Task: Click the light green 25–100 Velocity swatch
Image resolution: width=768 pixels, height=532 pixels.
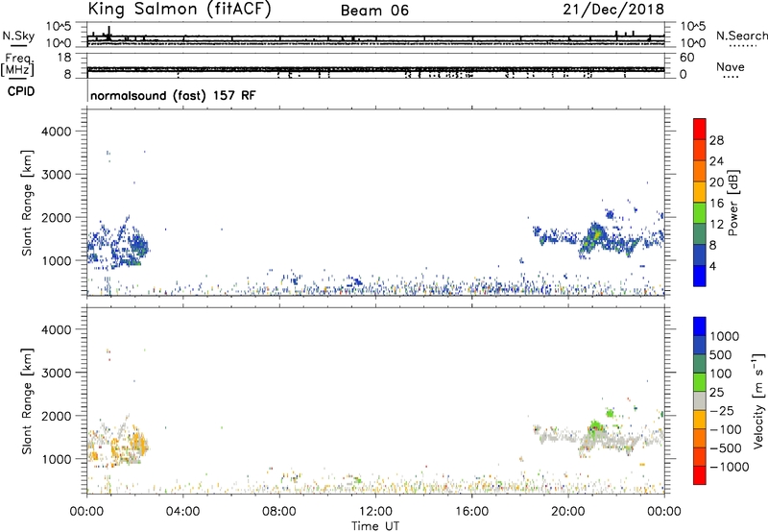Action: coord(700,382)
